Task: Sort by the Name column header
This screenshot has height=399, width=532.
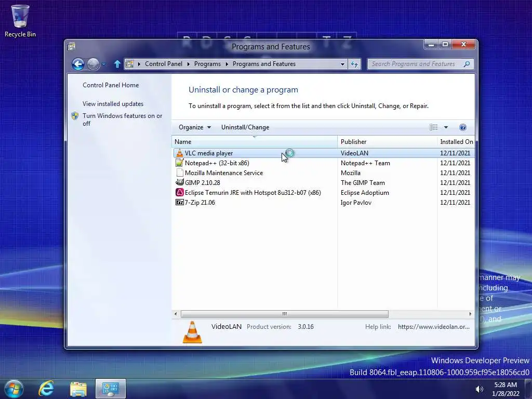Action: coord(255,142)
